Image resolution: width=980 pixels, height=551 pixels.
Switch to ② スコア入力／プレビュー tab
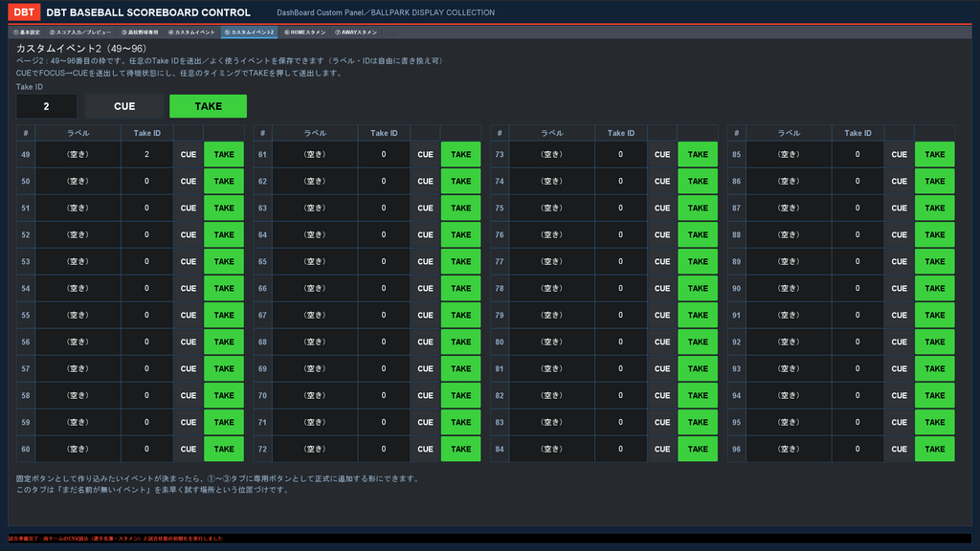tap(80, 33)
